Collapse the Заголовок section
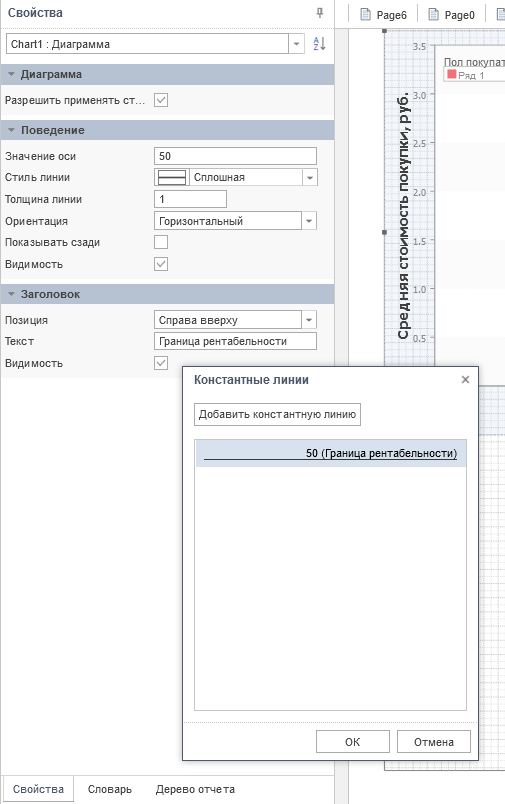 tap(11, 294)
